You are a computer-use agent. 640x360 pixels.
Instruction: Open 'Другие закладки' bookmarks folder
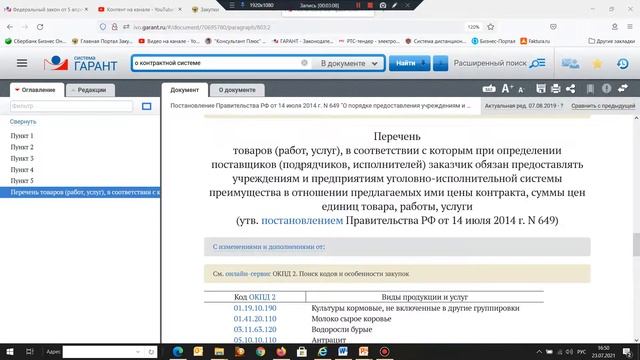click(x=611, y=41)
